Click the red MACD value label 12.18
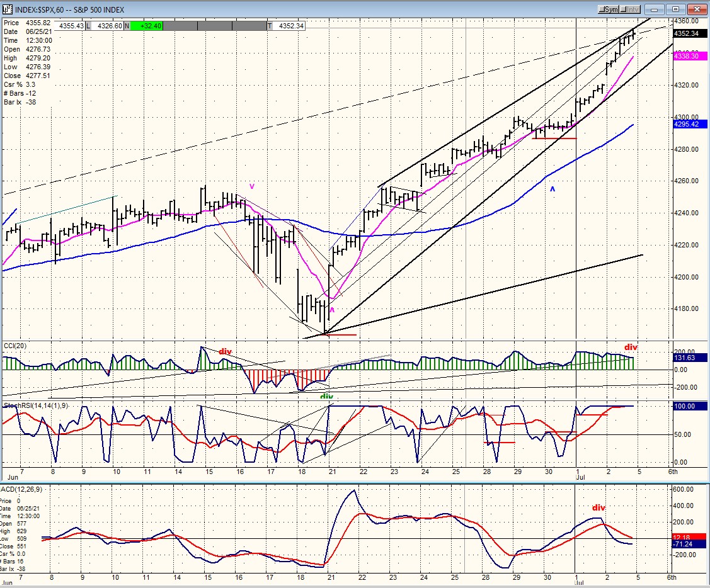 click(x=690, y=537)
